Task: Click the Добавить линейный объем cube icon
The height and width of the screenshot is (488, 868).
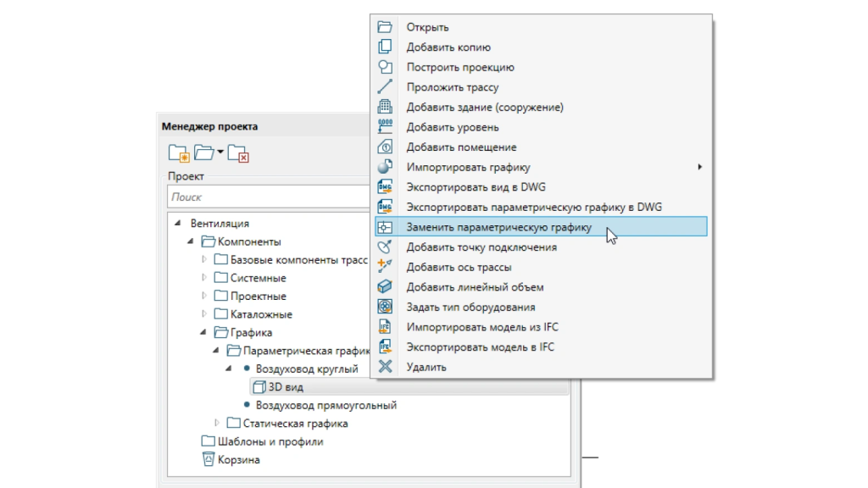Action: coord(385,287)
